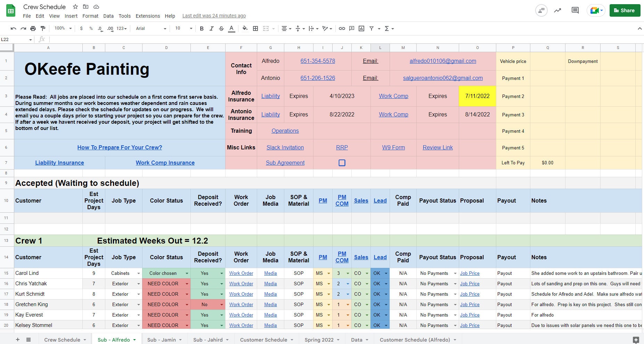
Task: Select the Insert link icon
Action: click(x=342, y=28)
